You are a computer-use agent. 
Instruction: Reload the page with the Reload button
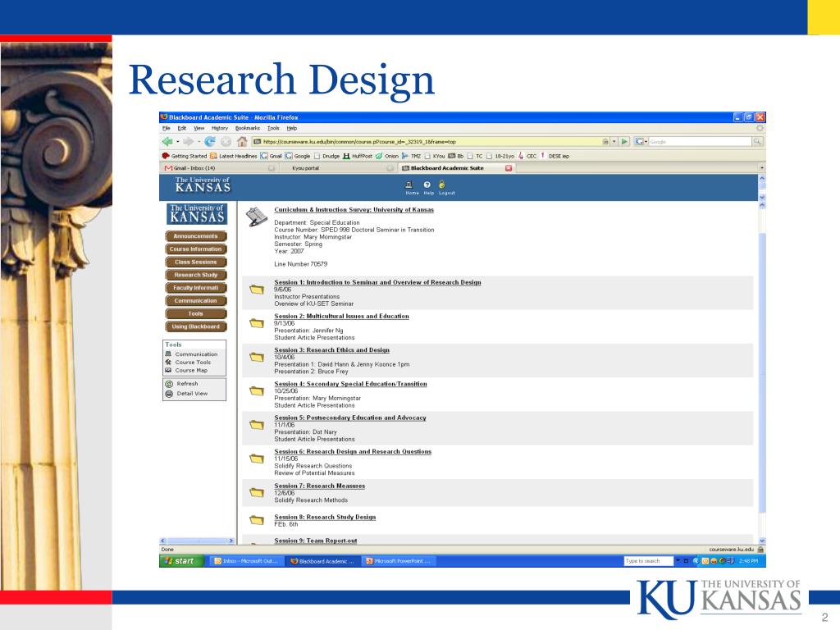[209, 141]
